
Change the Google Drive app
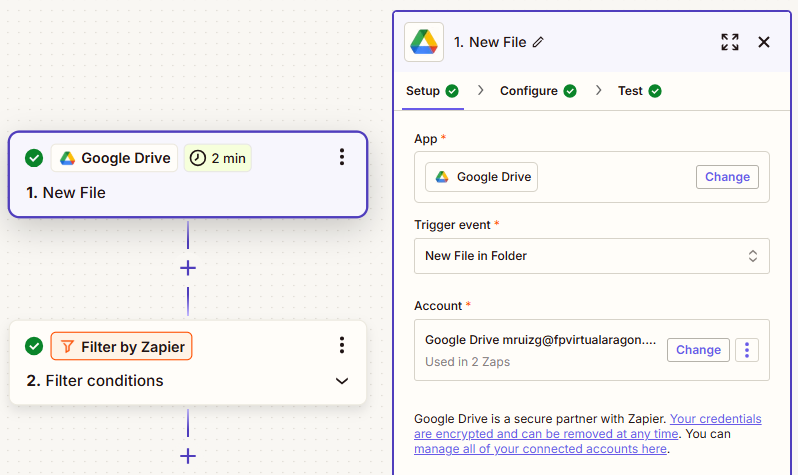tap(726, 177)
